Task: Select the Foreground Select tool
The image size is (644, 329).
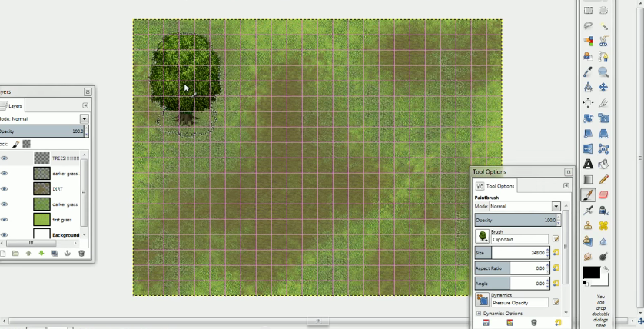Action: click(588, 56)
